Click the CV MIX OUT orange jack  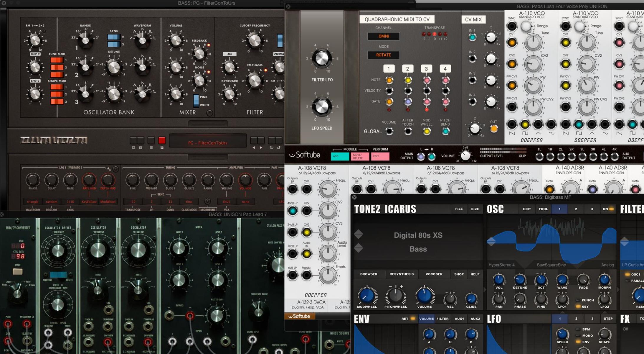tap(494, 129)
